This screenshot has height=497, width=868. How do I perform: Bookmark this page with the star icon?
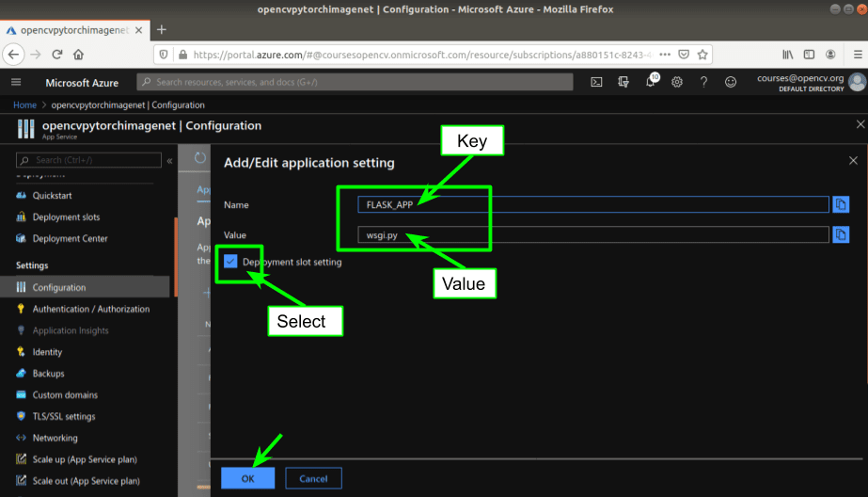click(x=702, y=55)
